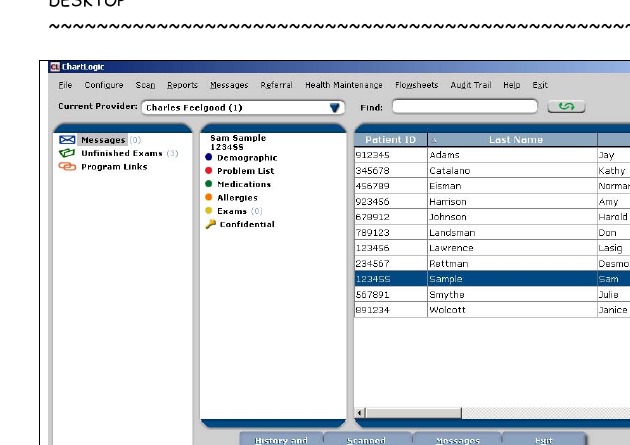The height and width of the screenshot is (445, 630).
Task: Click the green refresh search button
Action: click(x=566, y=106)
